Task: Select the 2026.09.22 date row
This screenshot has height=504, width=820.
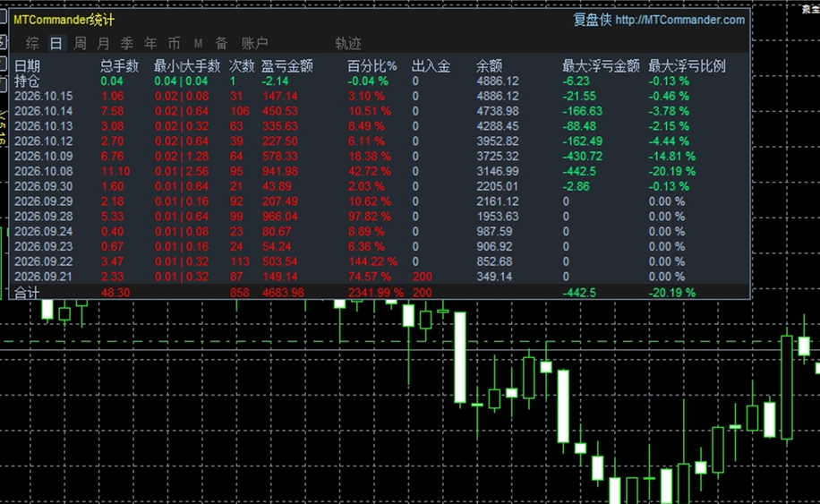Action: tap(43, 261)
